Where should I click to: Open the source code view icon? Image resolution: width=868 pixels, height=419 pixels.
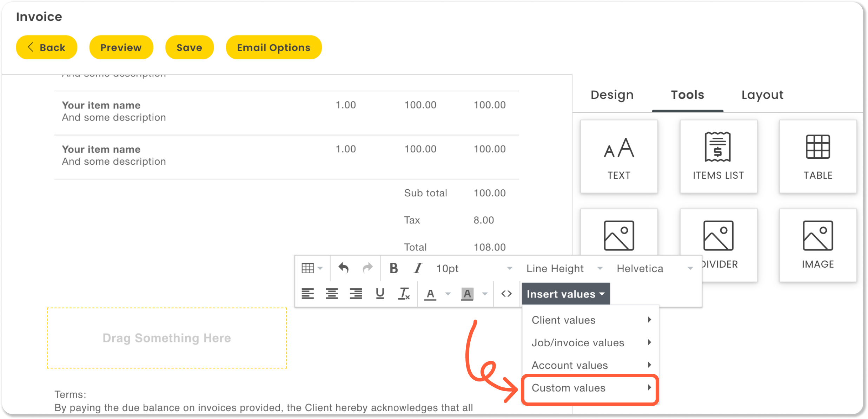coord(506,294)
